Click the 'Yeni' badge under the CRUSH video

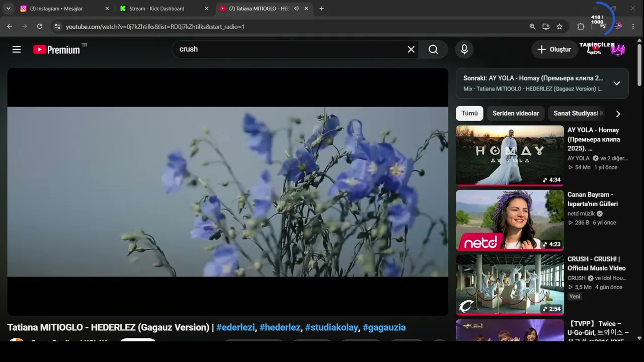[575, 297]
